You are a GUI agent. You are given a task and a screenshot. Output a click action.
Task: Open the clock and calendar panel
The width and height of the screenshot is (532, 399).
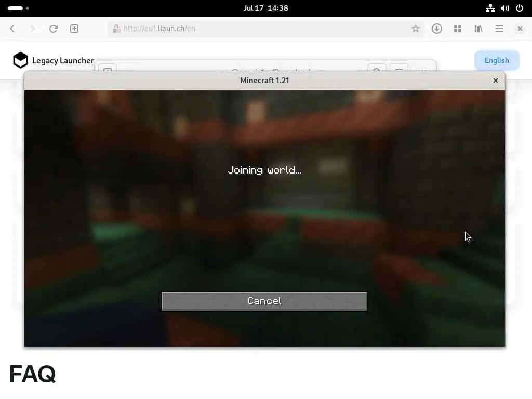tap(265, 8)
